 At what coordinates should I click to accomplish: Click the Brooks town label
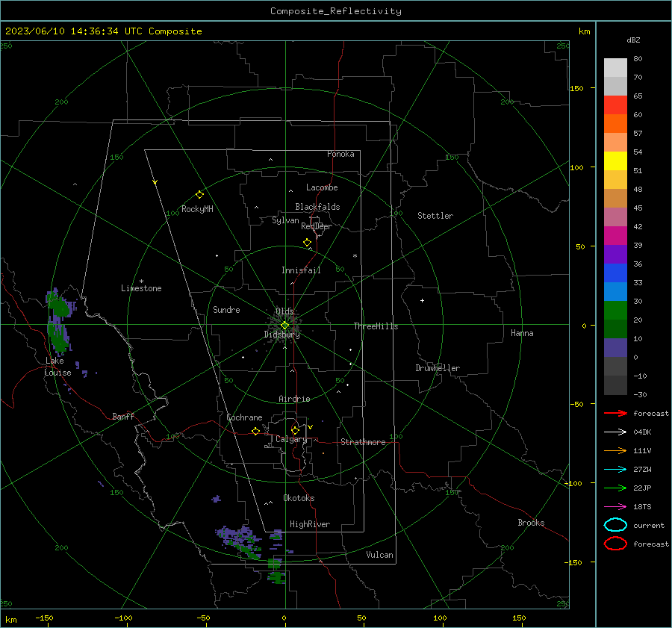pos(531,523)
